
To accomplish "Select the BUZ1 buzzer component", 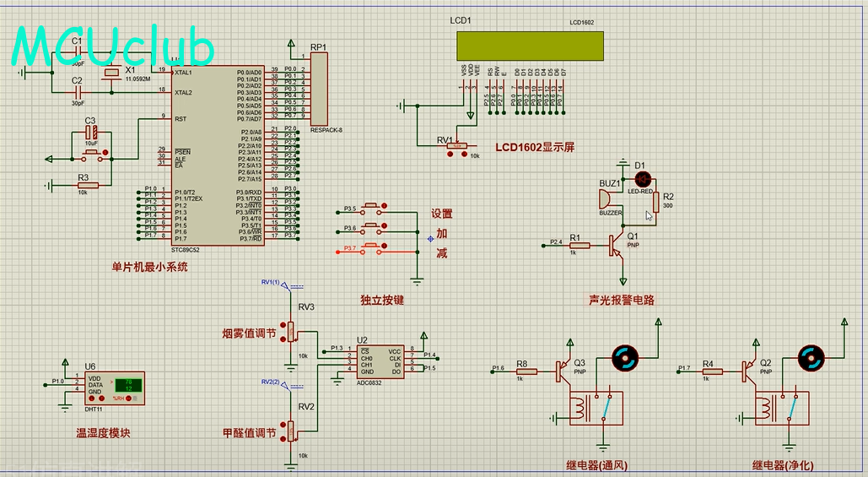I will pyautogui.click(x=606, y=199).
